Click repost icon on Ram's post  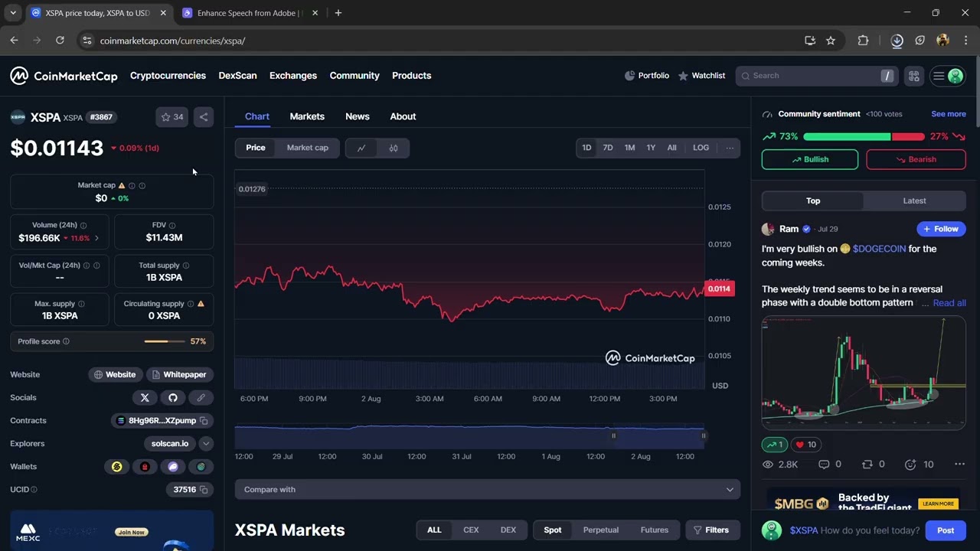pyautogui.click(x=867, y=465)
